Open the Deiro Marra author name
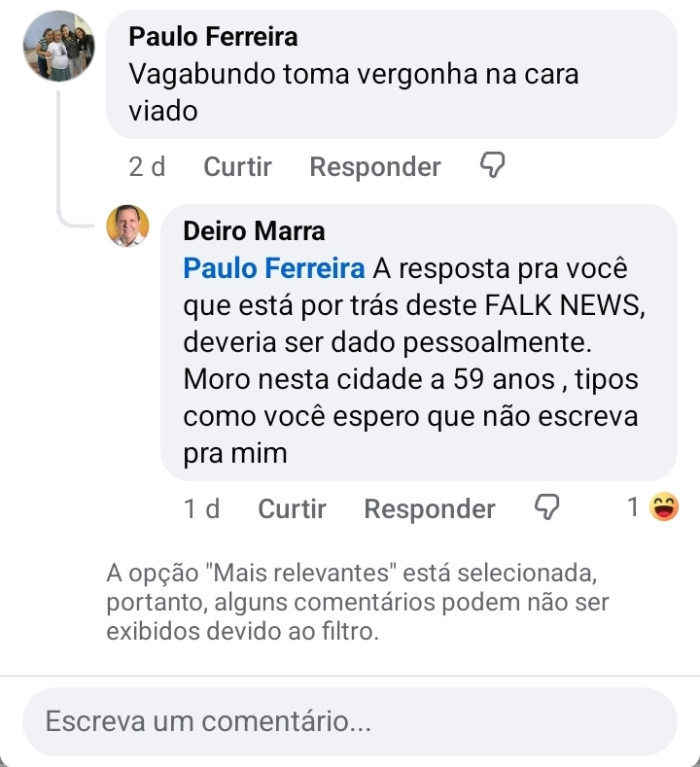The image size is (700, 767). click(254, 231)
